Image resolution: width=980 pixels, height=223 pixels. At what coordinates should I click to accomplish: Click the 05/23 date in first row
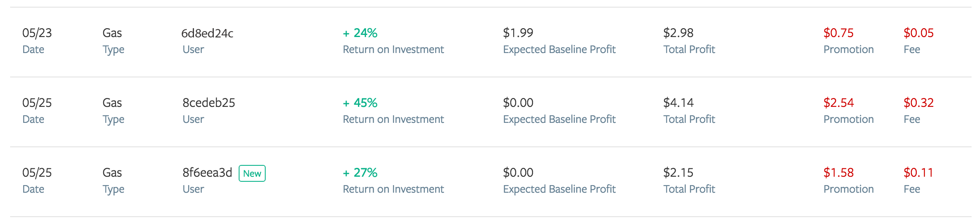37,33
